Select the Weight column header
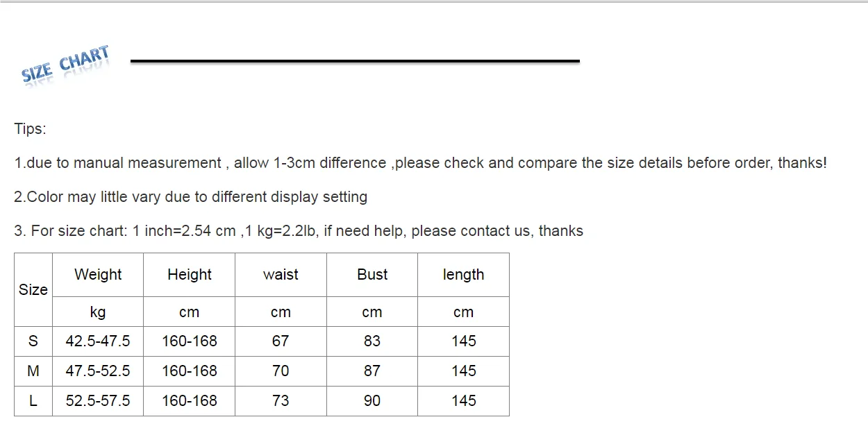Screen dimensions: 868x424 pyautogui.click(x=98, y=275)
